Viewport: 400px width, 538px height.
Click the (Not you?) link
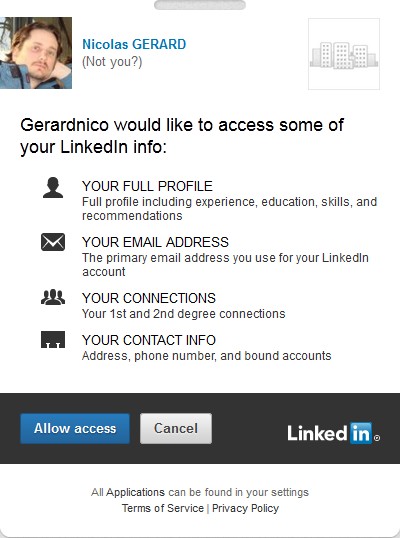(x=112, y=62)
